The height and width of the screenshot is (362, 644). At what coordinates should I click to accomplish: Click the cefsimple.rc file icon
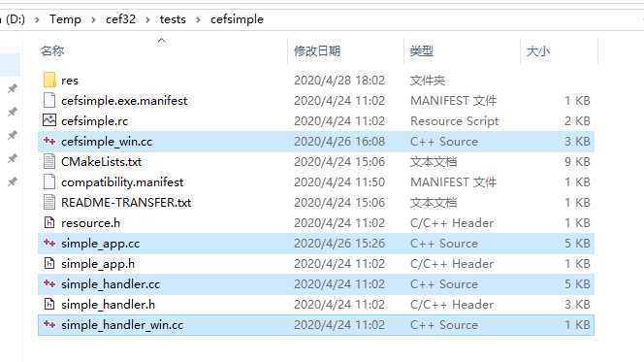[49, 120]
